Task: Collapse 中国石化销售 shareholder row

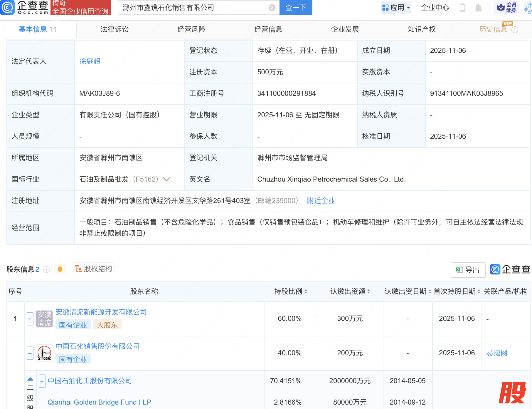Action: 30,353
